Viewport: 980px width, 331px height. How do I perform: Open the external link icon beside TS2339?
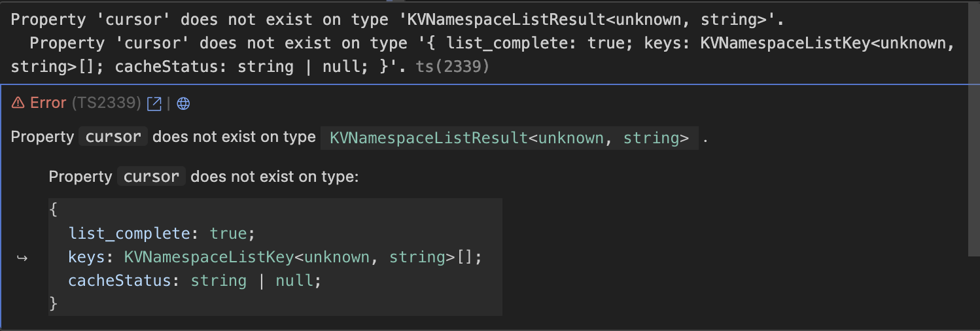pyautogui.click(x=154, y=103)
